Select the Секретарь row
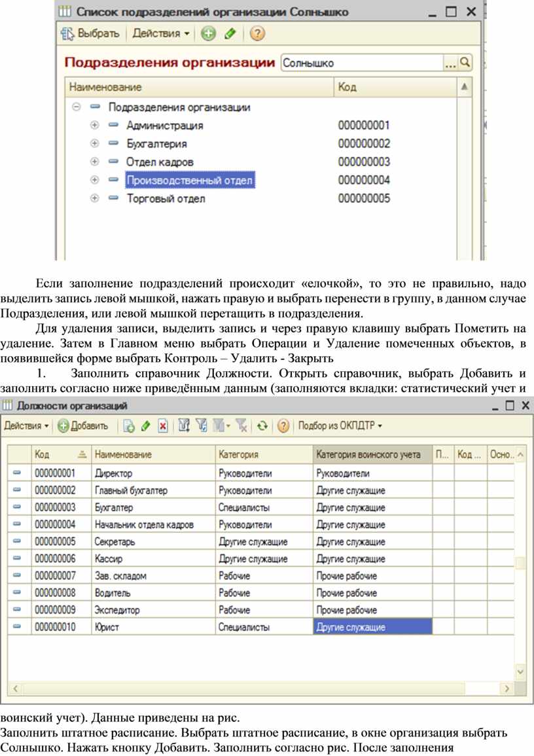This screenshot has height=756, width=534. click(x=260, y=541)
